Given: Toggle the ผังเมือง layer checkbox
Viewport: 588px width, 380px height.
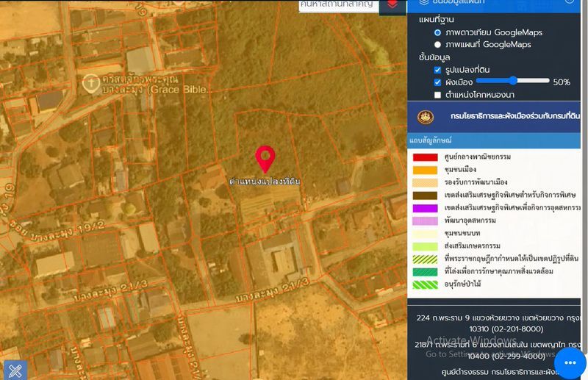Looking at the screenshot, I should pyautogui.click(x=438, y=82).
